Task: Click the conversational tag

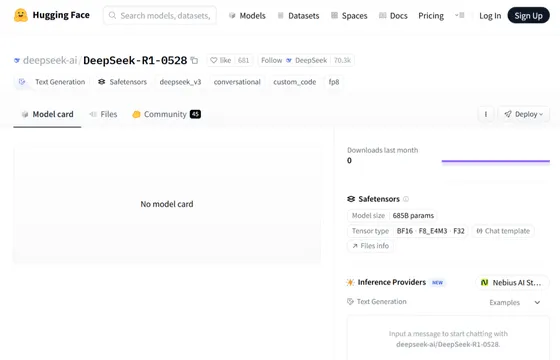Action: (237, 82)
